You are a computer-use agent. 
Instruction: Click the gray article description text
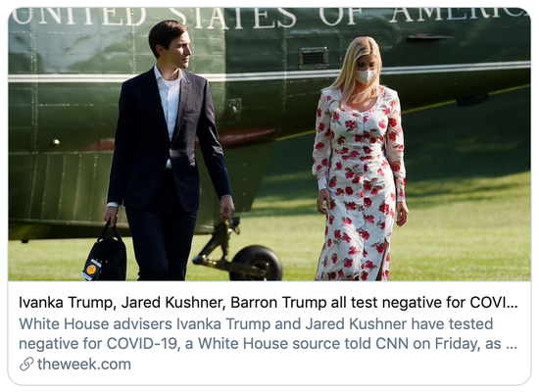[x=269, y=333]
